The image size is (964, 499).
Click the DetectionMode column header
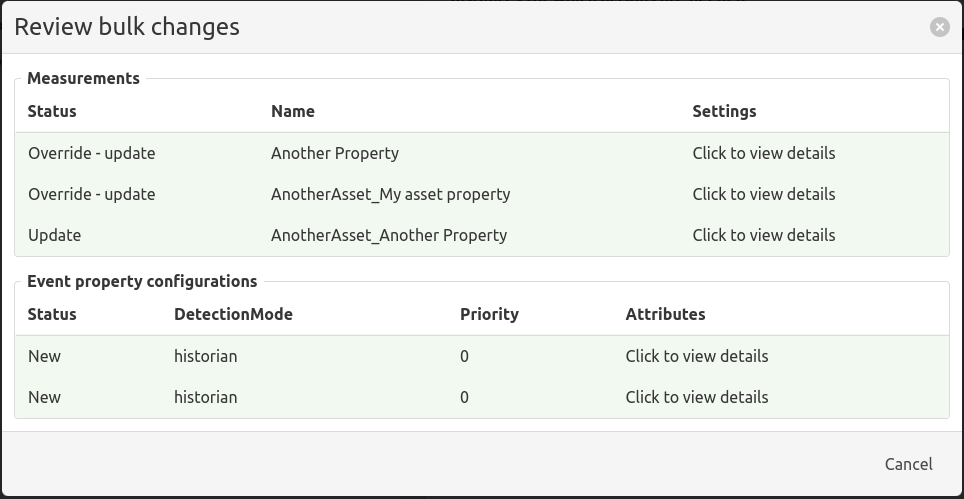(x=233, y=315)
